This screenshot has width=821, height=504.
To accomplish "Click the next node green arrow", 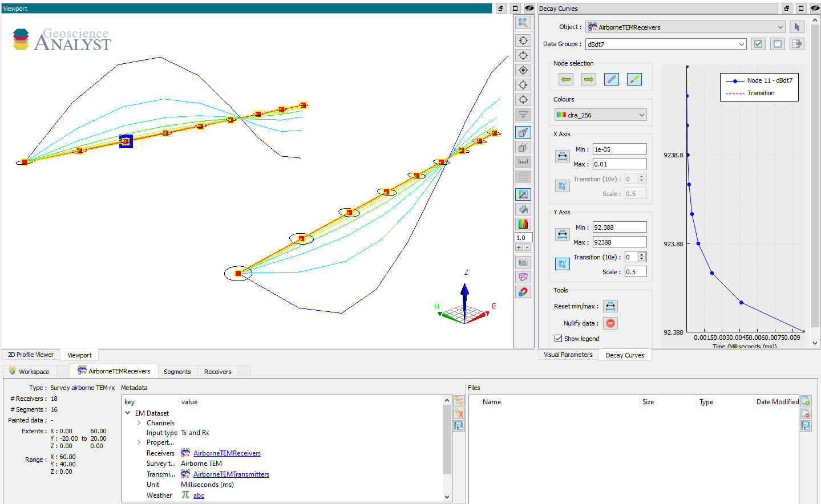I will tap(589, 79).
